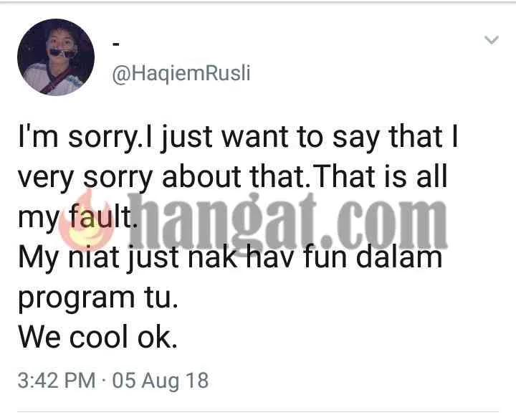Open the circular profile picture
This screenshot has height=420, width=516.
[x=56, y=57]
